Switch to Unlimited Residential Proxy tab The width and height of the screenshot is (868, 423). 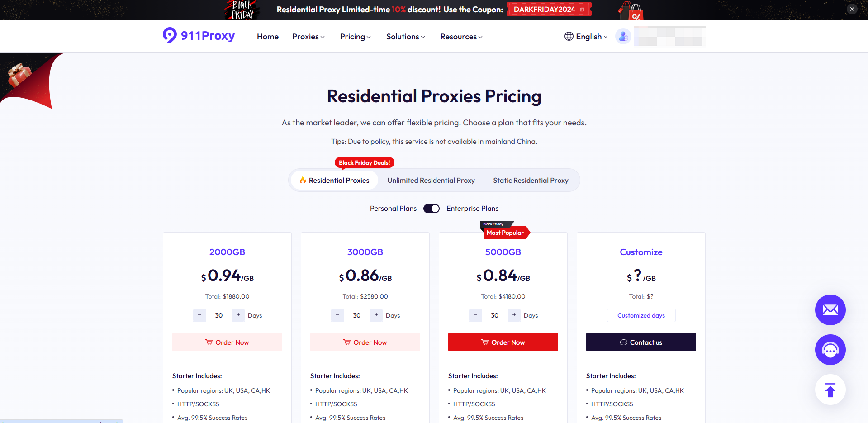point(431,180)
